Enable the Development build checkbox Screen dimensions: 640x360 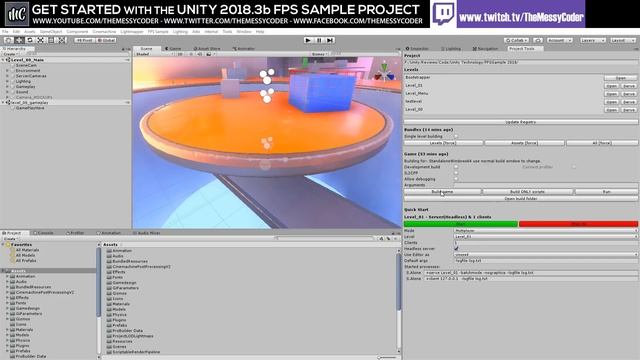(x=456, y=167)
